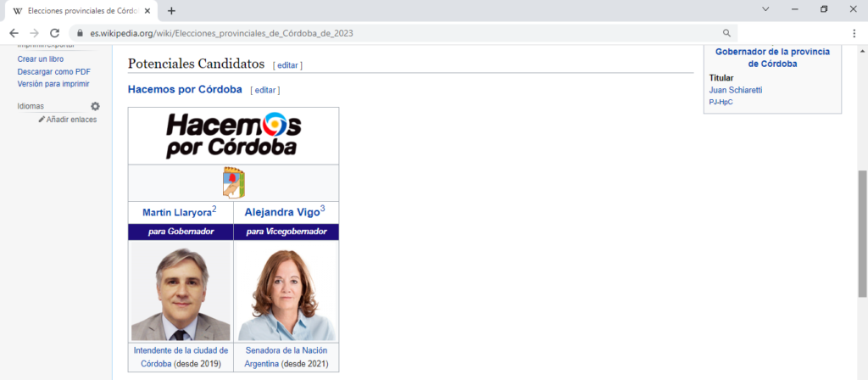The image size is (868, 380).
Task: Click the 'Potenciales Candidatos' heading text
Action: [196, 64]
